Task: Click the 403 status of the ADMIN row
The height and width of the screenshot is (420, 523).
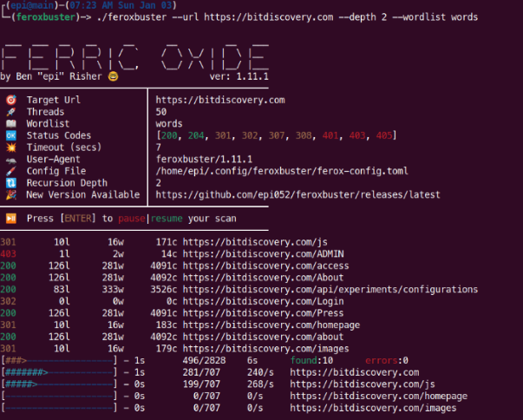Action: 8,254
